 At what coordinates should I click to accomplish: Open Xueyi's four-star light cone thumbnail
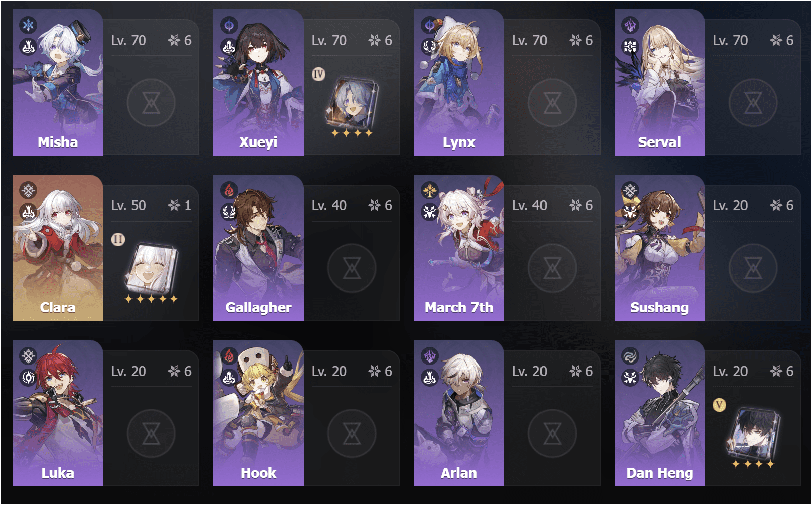(x=352, y=104)
